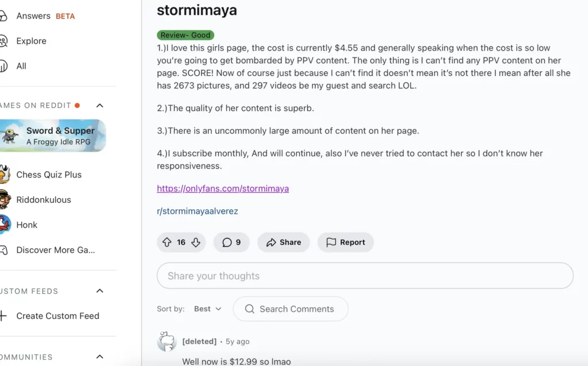Viewport: 588px width, 366px height.
Task: Open the onlyfans.com/stormimaya link
Action: tap(223, 188)
